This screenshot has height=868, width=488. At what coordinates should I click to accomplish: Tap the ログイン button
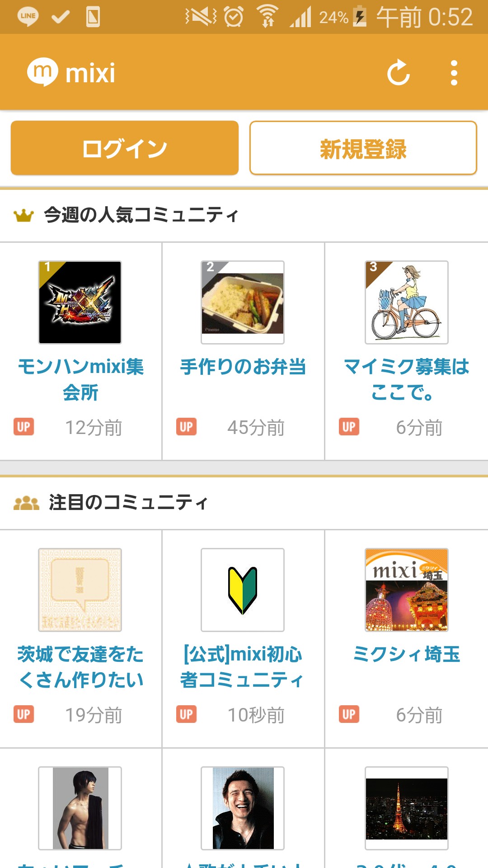click(125, 148)
